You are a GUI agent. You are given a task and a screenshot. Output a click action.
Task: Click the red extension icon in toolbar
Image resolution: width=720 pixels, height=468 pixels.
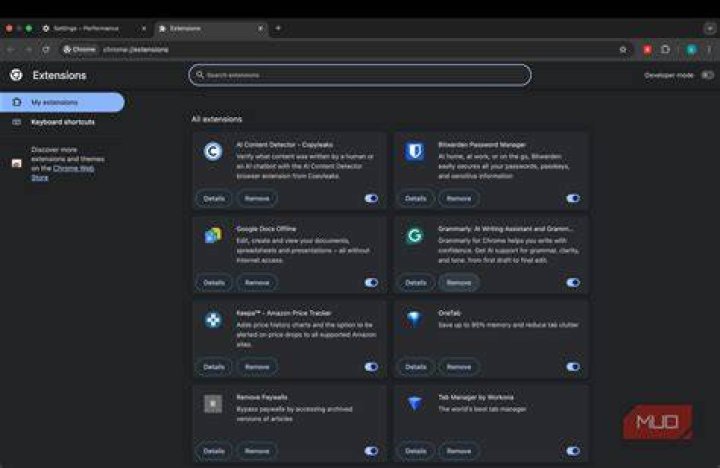[x=647, y=50]
